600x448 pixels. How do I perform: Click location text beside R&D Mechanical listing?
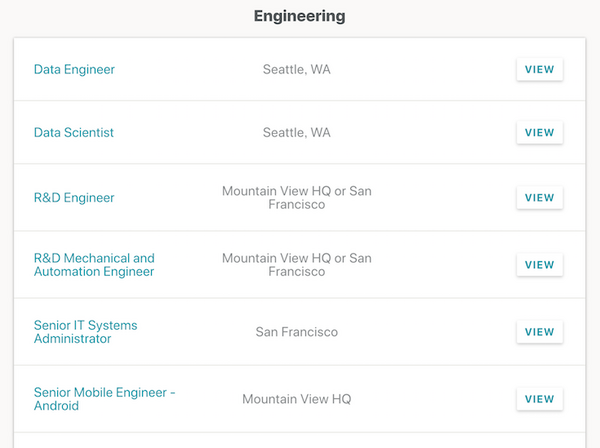[297, 265]
